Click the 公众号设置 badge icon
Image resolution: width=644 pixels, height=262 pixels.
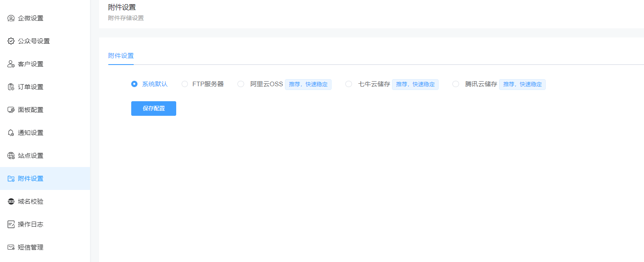coord(11,41)
